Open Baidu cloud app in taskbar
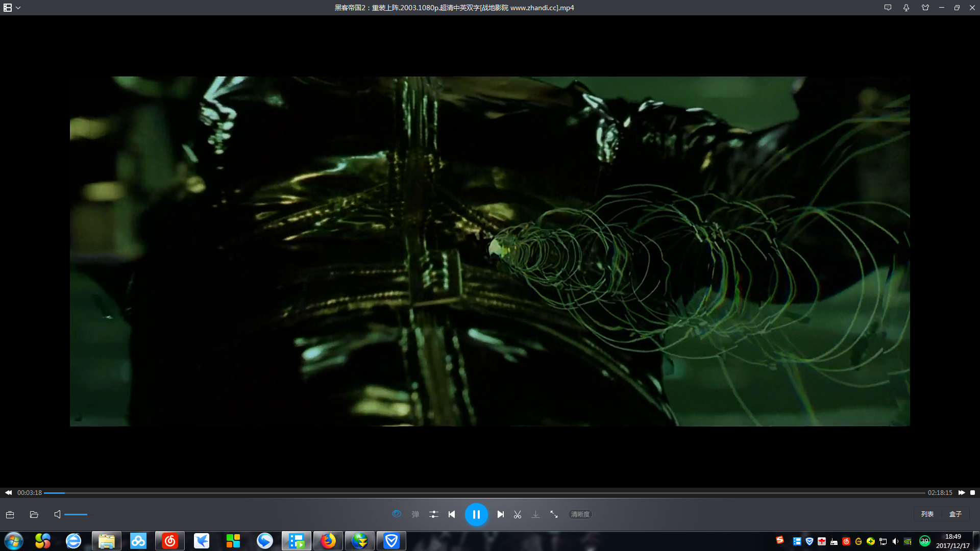This screenshot has height=551, width=980. click(x=138, y=541)
